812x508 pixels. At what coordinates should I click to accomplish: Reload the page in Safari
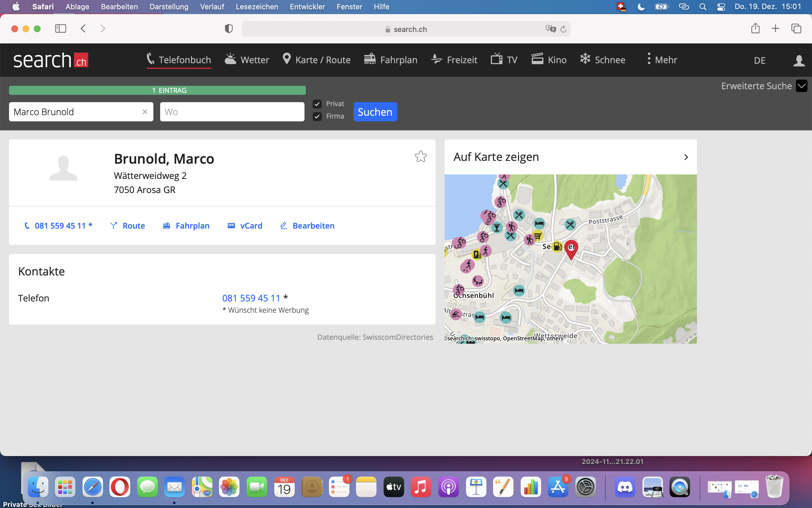563,29
